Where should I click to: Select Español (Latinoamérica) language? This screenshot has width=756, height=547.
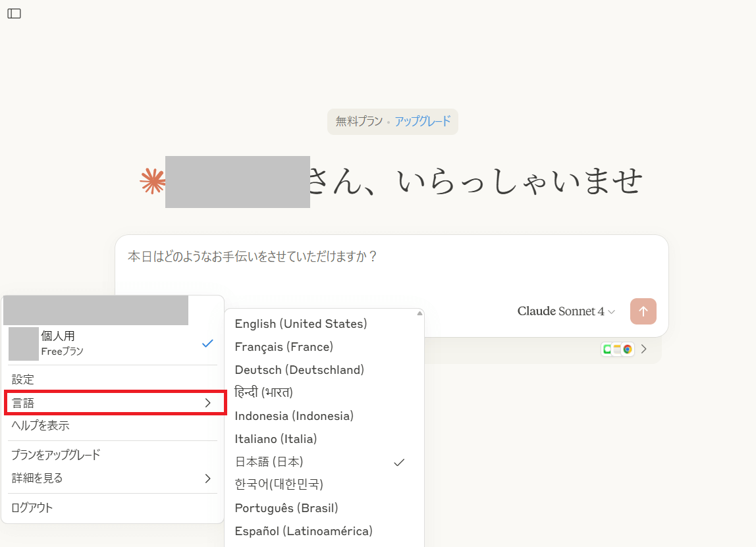322,531
